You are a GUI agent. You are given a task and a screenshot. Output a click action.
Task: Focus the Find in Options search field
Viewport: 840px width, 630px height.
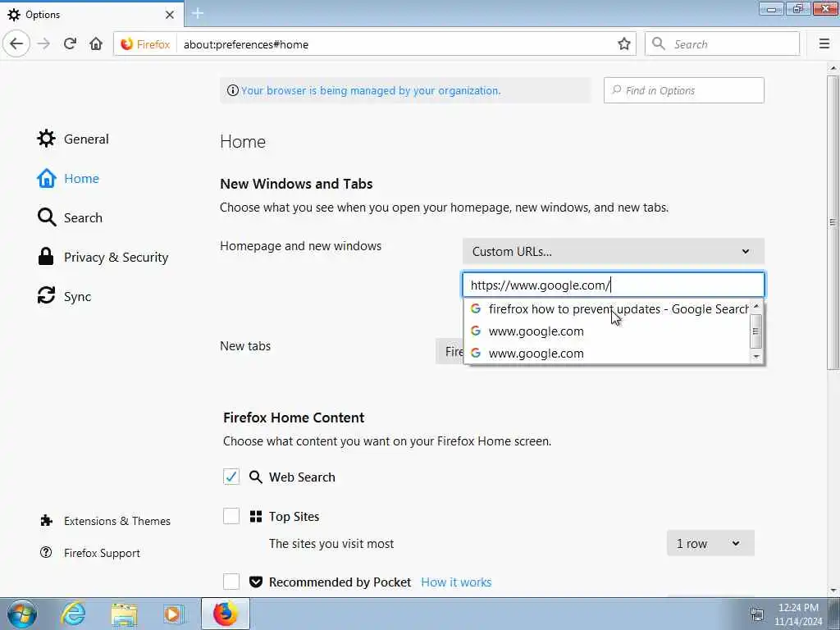coord(683,90)
